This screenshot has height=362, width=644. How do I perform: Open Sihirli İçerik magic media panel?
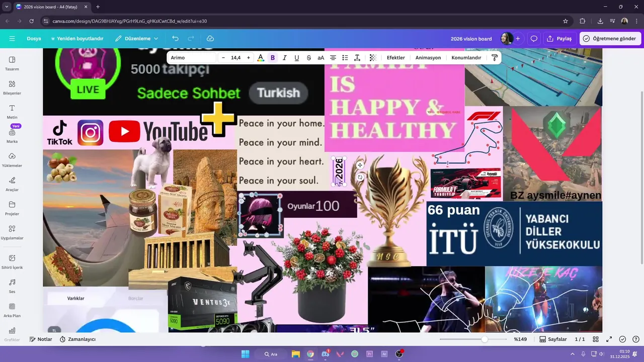[12, 261]
